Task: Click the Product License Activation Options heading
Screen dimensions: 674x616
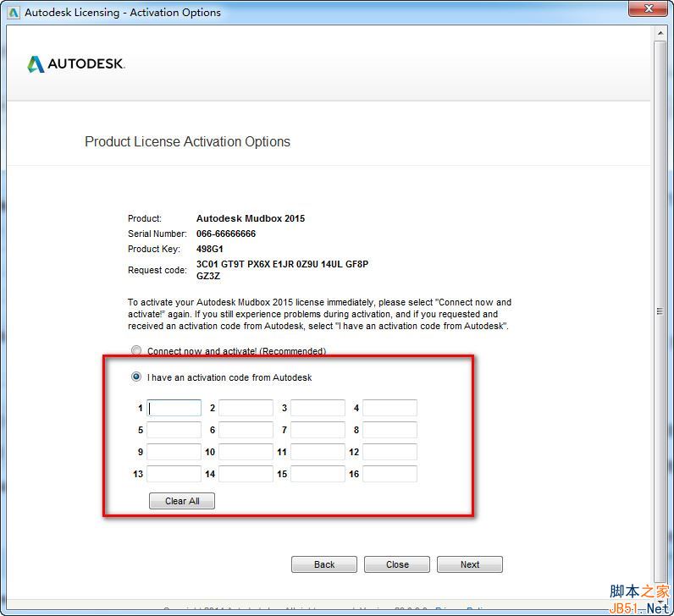Action: tap(187, 142)
